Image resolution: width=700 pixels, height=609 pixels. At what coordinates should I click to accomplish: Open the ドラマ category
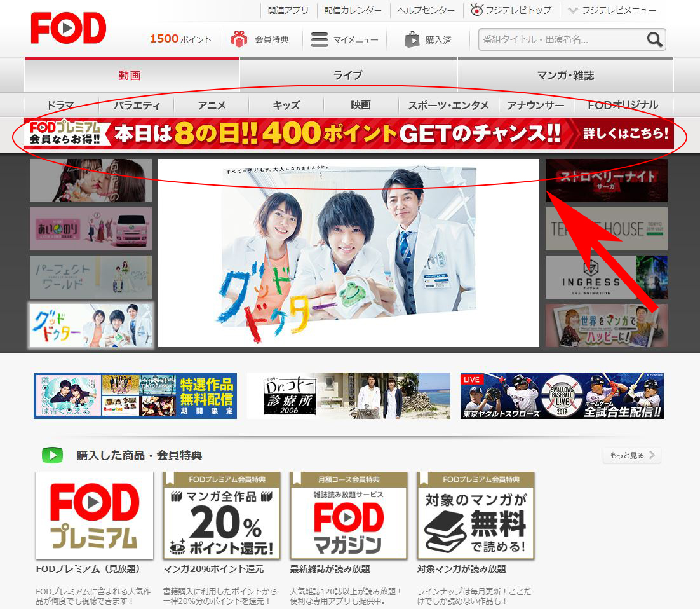tap(61, 106)
